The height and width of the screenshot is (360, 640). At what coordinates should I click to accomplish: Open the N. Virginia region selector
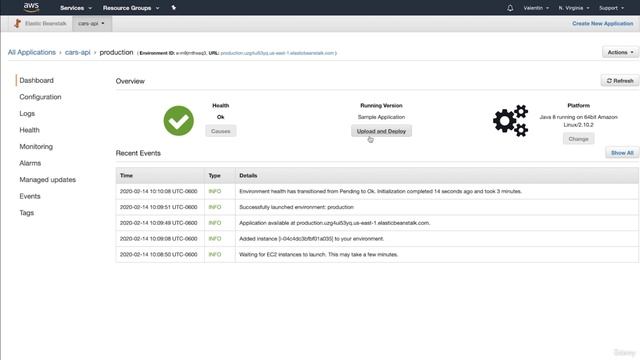pos(574,8)
